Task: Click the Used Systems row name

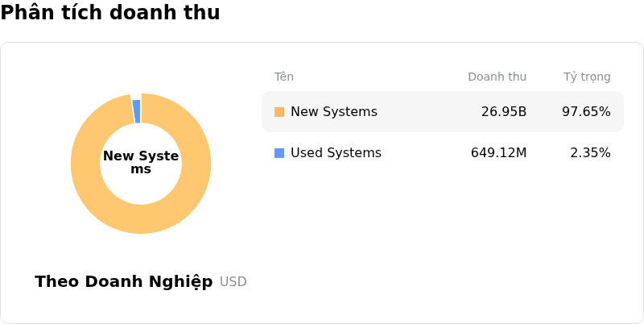Action: click(336, 153)
